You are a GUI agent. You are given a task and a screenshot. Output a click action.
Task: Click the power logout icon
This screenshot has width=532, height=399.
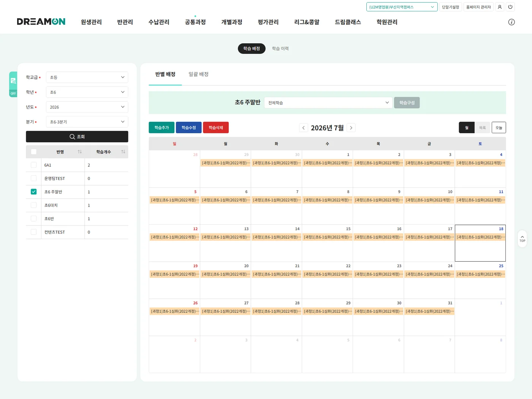(510, 7)
